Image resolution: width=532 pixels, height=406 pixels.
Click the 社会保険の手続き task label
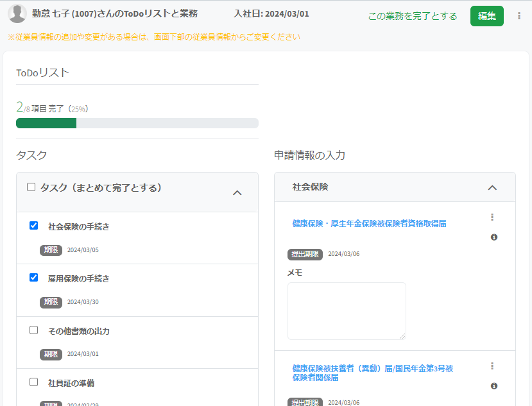(79, 226)
